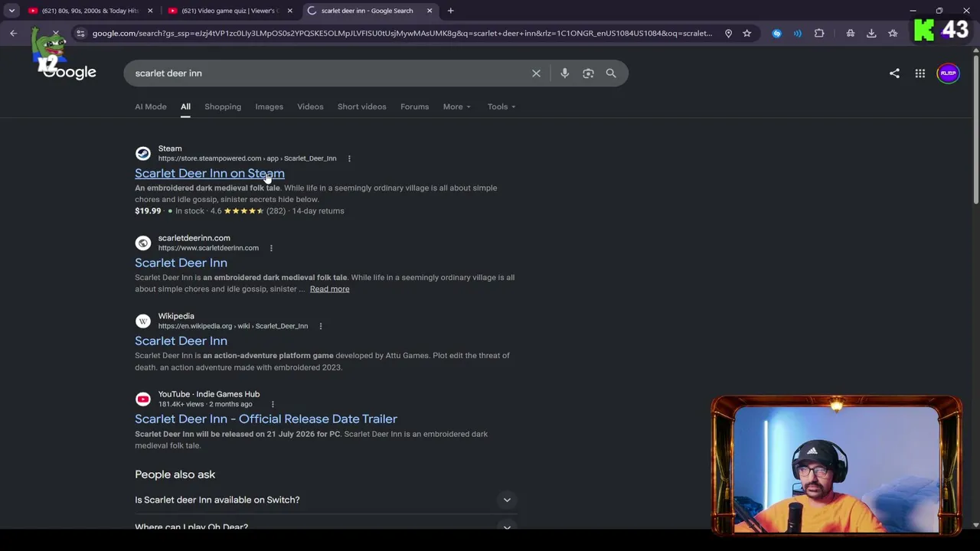Open the Google apps grid icon
Viewport: 980px width, 551px height.
[x=920, y=73]
